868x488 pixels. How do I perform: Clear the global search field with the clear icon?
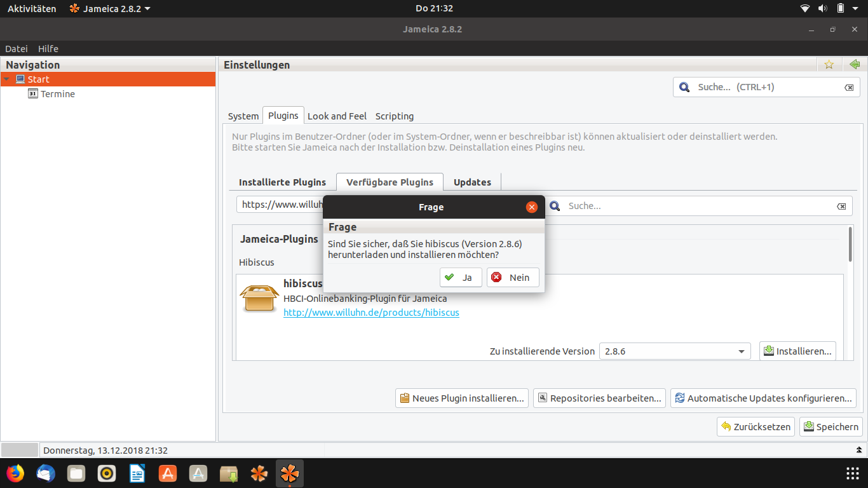[x=849, y=88]
